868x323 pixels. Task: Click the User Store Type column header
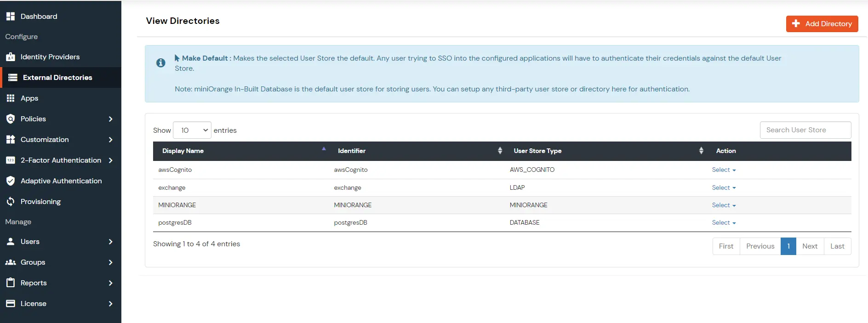tap(605, 151)
